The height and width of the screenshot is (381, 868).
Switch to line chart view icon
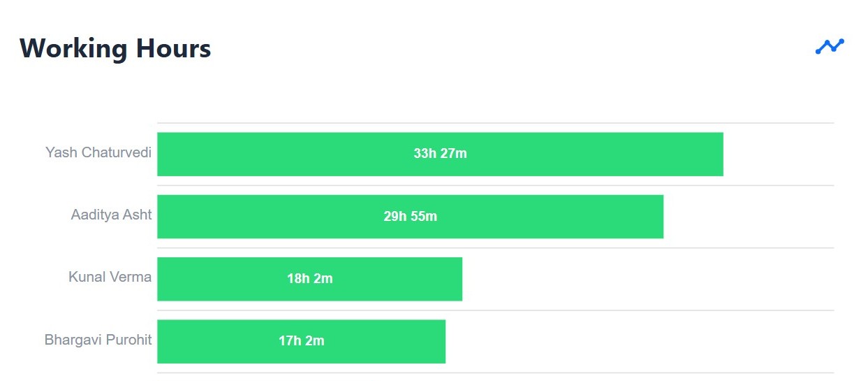click(x=830, y=46)
